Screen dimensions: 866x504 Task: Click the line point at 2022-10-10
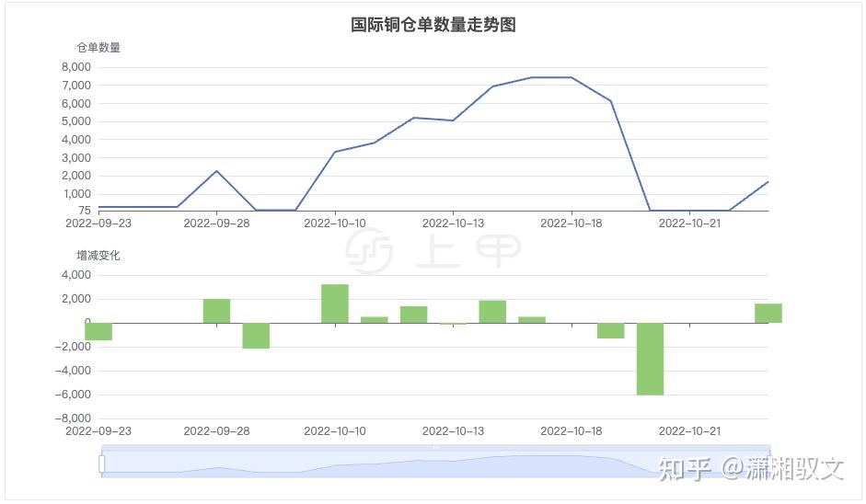[x=335, y=152]
